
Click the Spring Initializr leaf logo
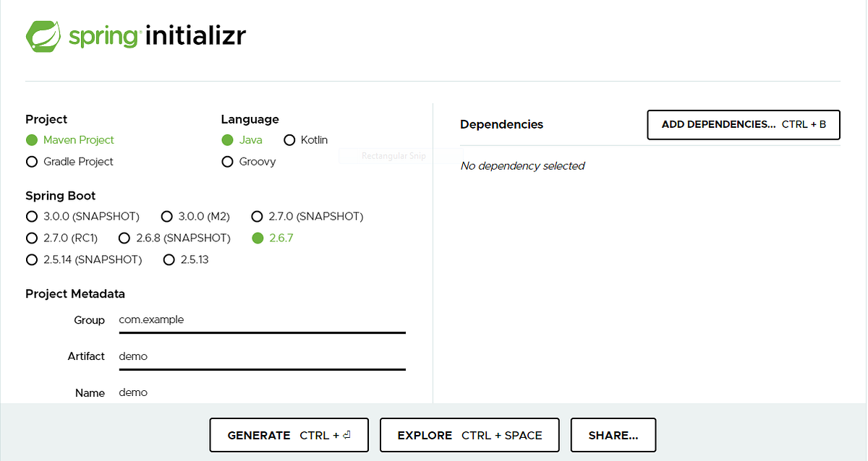44,34
